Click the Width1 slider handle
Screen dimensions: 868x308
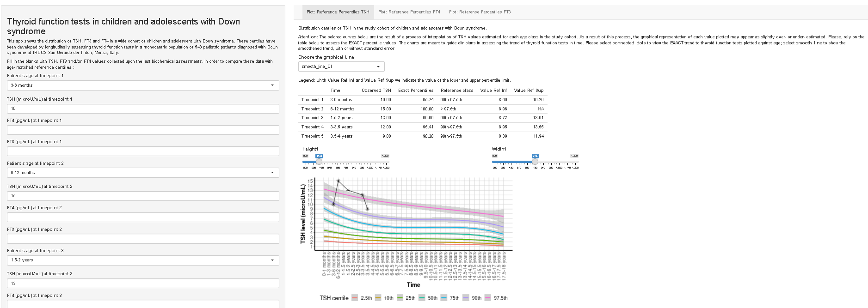pos(535,162)
